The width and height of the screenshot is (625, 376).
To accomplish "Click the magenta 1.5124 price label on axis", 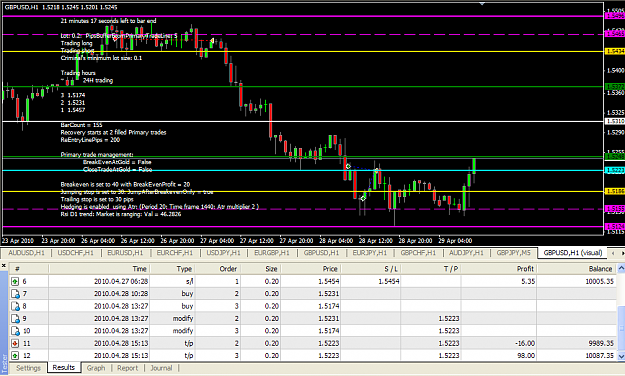I will click(615, 227).
